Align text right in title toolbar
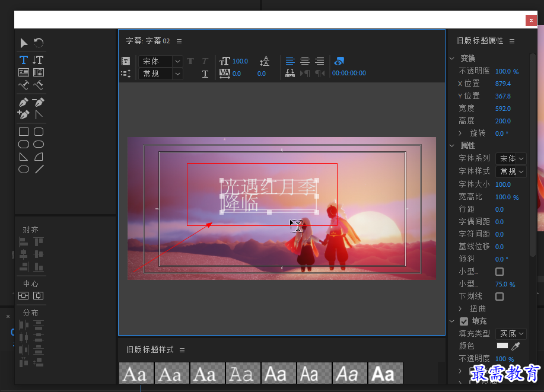This screenshot has height=392, width=544. pyautogui.click(x=320, y=61)
